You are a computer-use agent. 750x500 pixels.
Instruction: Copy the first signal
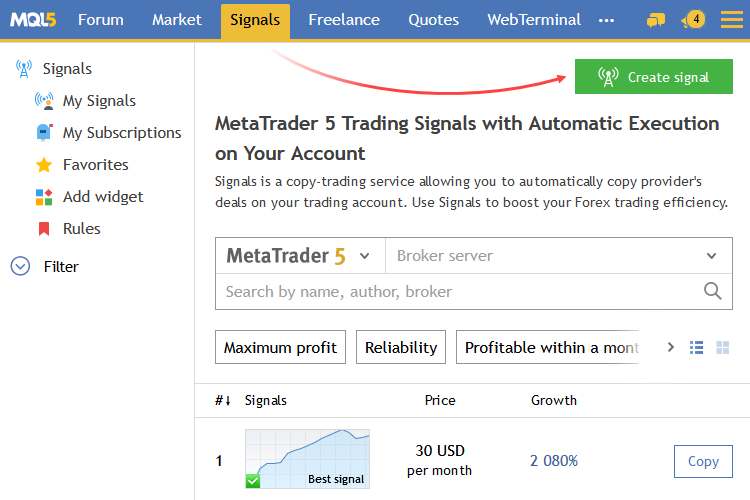pos(703,461)
